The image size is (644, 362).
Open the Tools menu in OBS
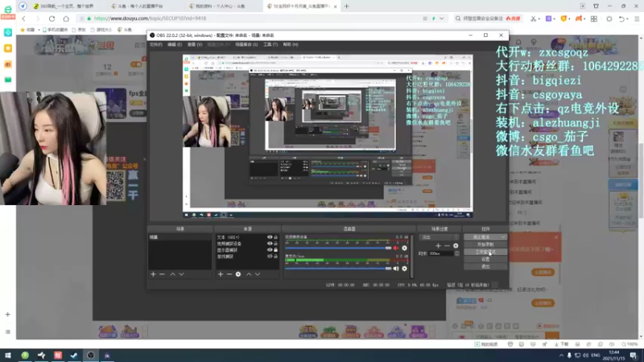tap(270, 44)
